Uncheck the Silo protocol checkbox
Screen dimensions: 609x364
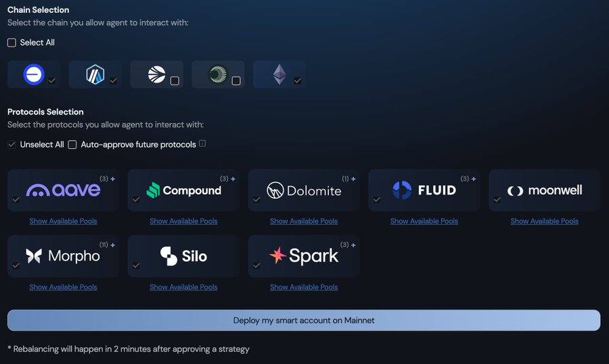click(136, 266)
